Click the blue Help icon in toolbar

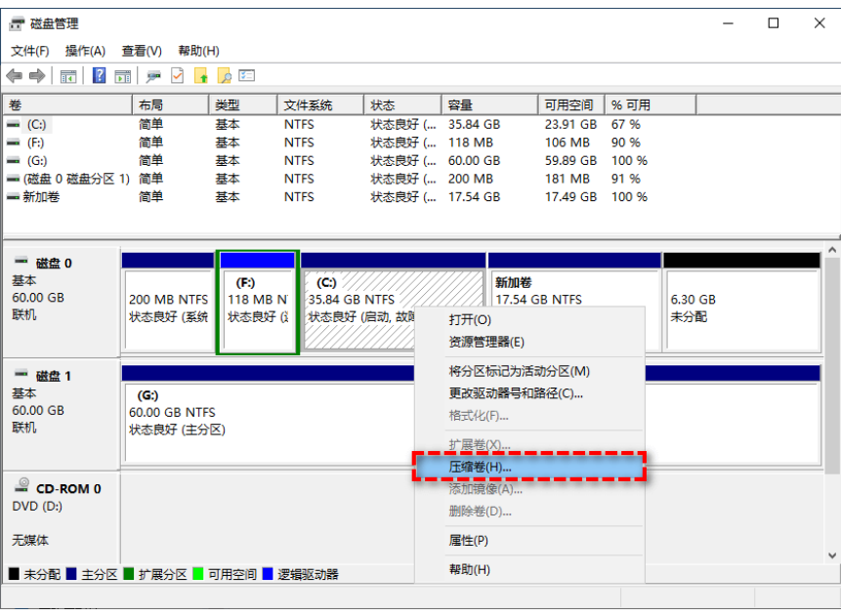[x=99, y=75]
